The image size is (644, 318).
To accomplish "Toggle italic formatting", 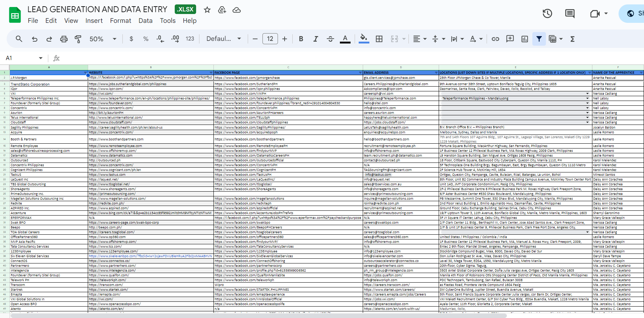I will pos(316,39).
